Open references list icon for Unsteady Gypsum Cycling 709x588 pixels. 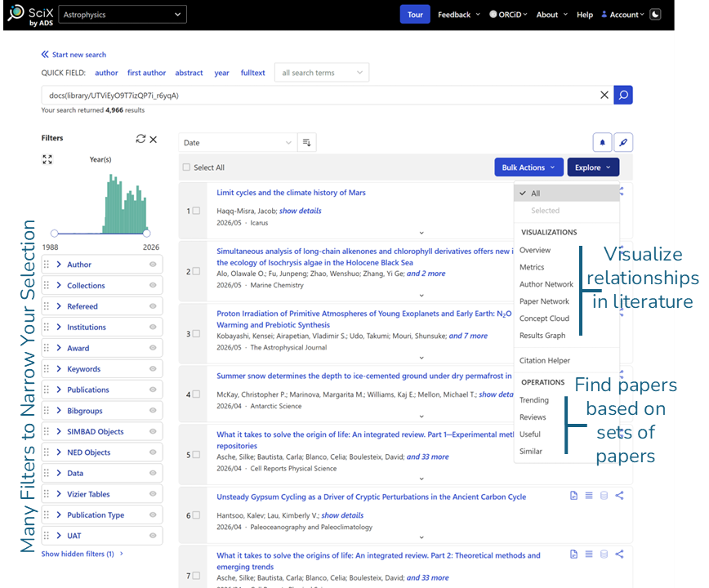(589, 496)
